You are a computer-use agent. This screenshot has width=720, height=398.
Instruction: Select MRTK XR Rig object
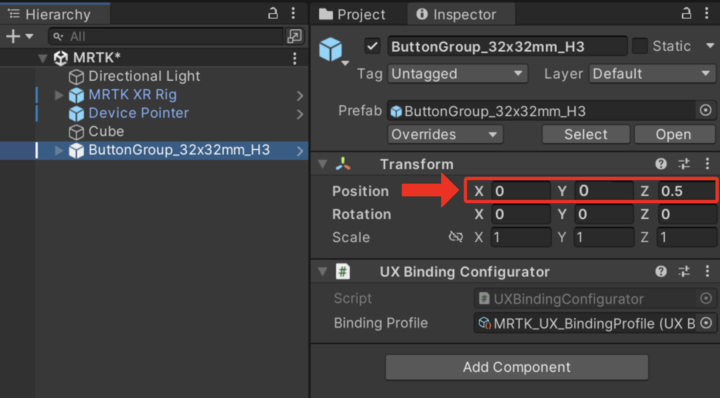(x=132, y=95)
